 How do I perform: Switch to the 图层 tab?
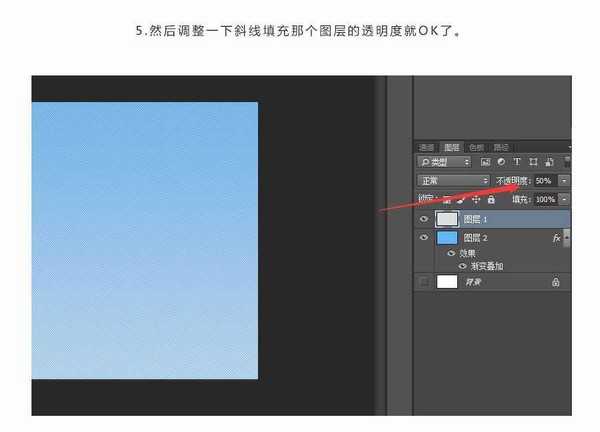tap(452, 147)
